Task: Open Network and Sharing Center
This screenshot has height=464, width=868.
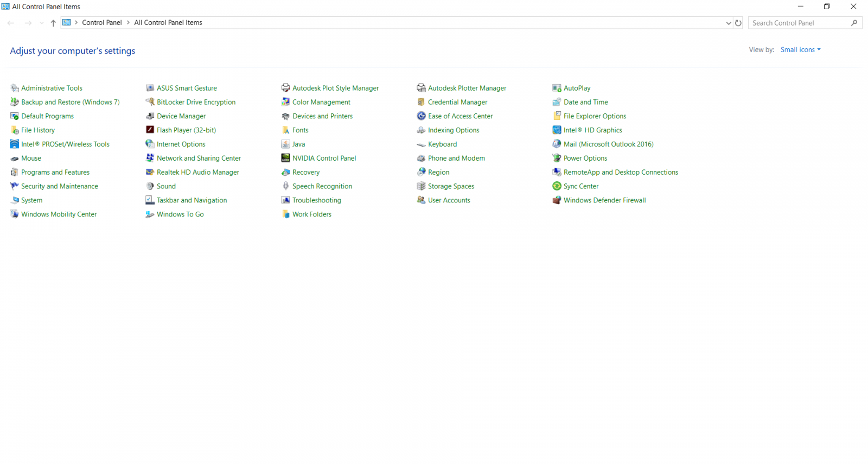Action: click(x=199, y=158)
